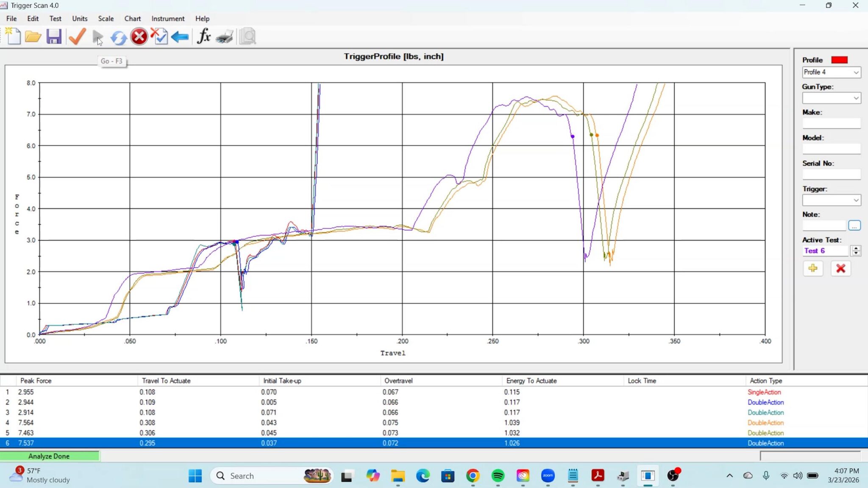868x488 pixels.
Task: Open the Units menu
Action: [x=80, y=19]
